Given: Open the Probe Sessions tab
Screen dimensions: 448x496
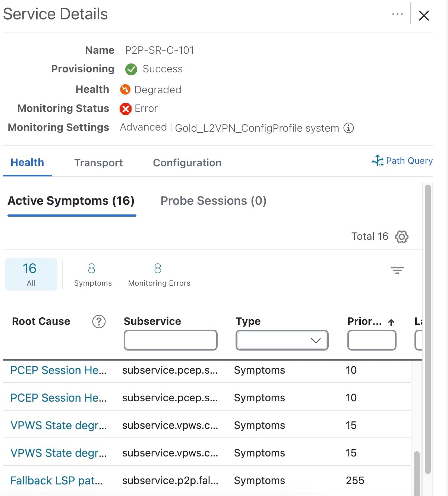Looking at the screenshot, I should (214, 201).
